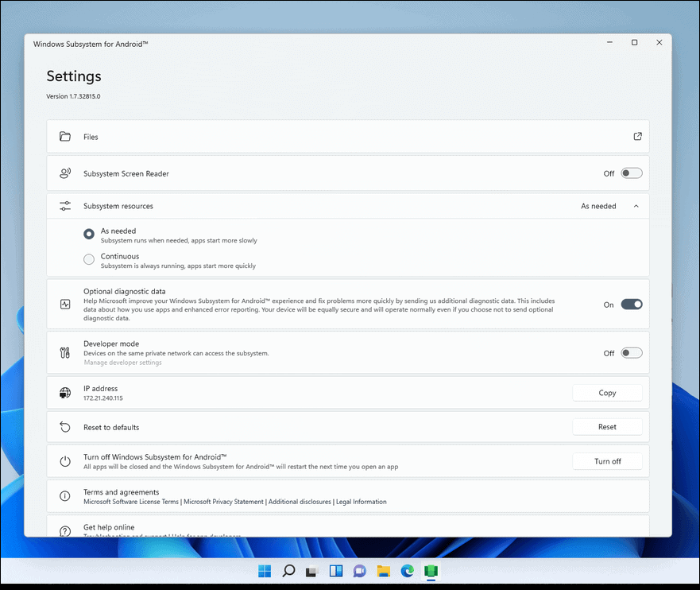700x590 pixels.
Task: Copy the IP address
Action: point(607,392)
